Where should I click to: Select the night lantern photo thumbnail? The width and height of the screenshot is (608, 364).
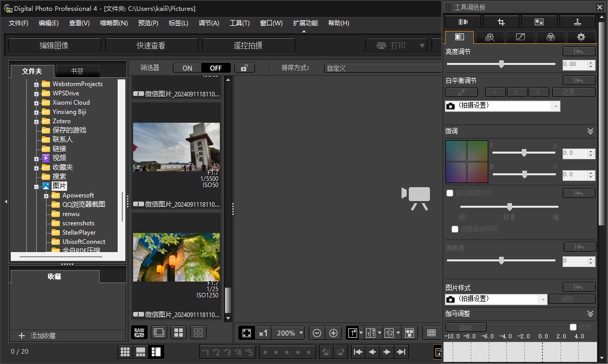click(x=176, y=257)
